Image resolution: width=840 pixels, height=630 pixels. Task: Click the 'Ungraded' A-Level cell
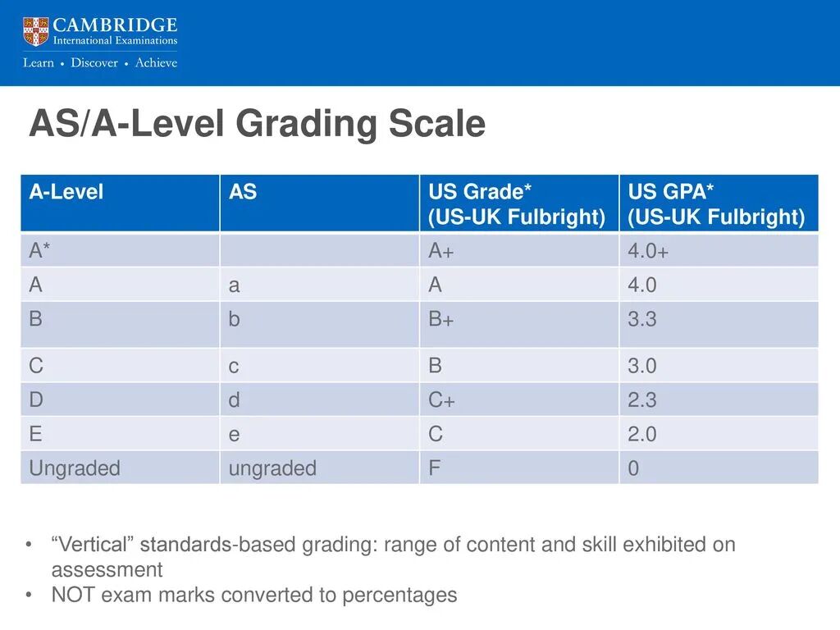click(x=75, y=468)
